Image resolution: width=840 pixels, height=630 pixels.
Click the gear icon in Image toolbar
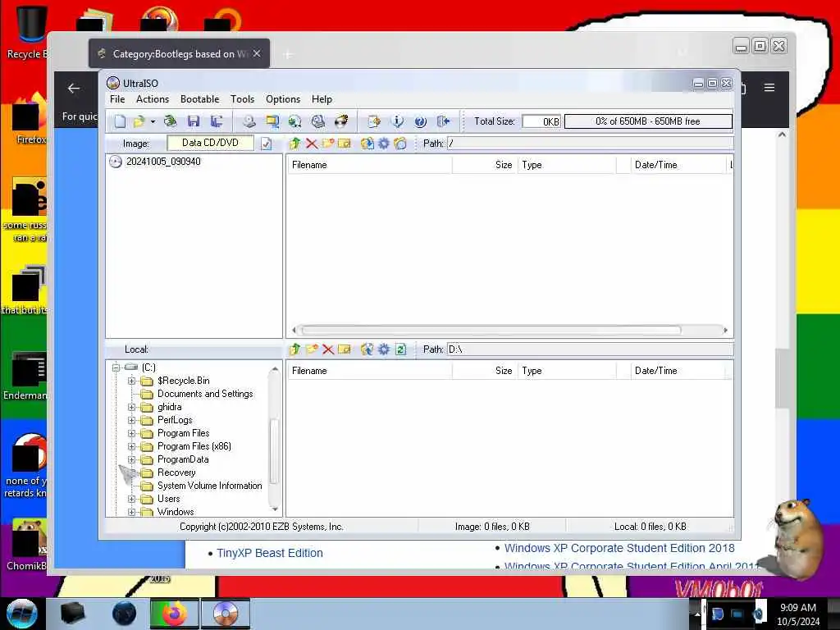tap(384, 144)
